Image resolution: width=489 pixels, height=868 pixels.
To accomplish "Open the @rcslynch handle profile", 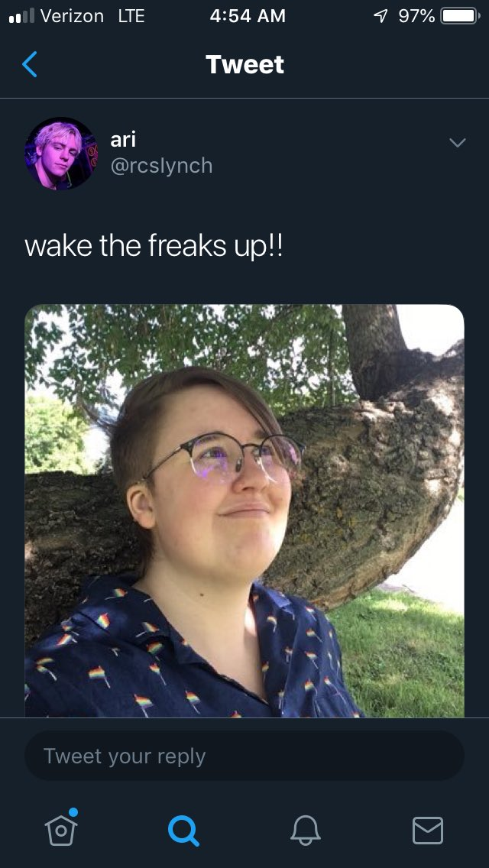I will click(162, 166).
